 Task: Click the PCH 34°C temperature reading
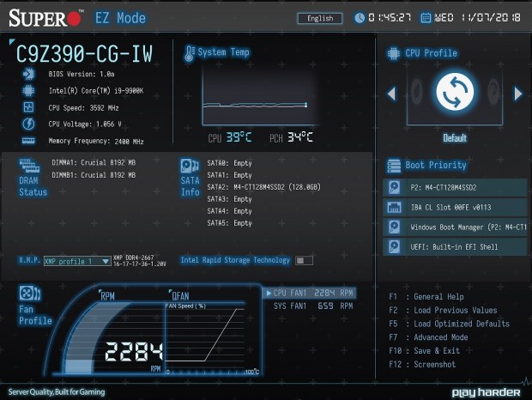pyautogui.click(x=291, y=137)
